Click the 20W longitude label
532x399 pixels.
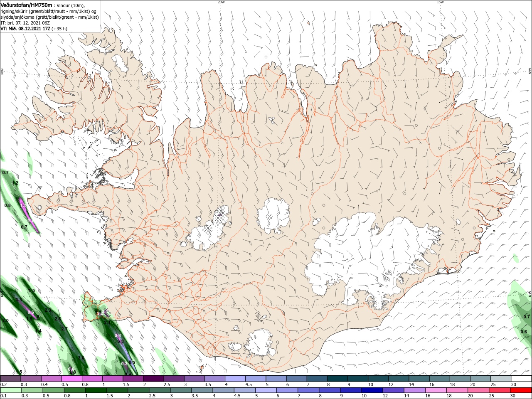point(221,2)
